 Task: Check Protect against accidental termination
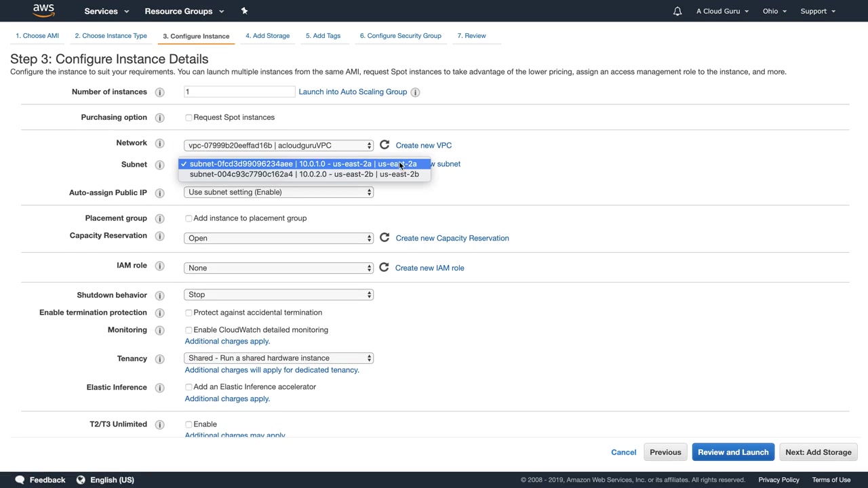click(x=189, y=312)
